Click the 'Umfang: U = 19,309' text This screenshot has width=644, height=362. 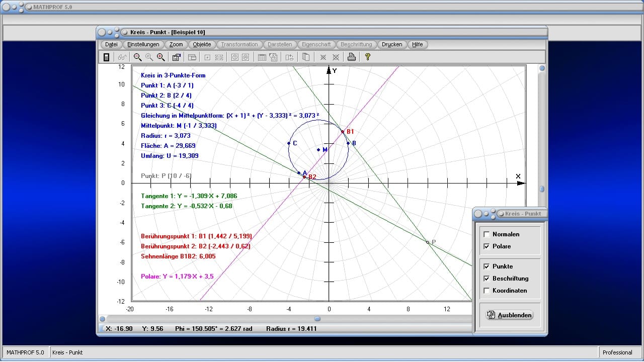point(170,156)
